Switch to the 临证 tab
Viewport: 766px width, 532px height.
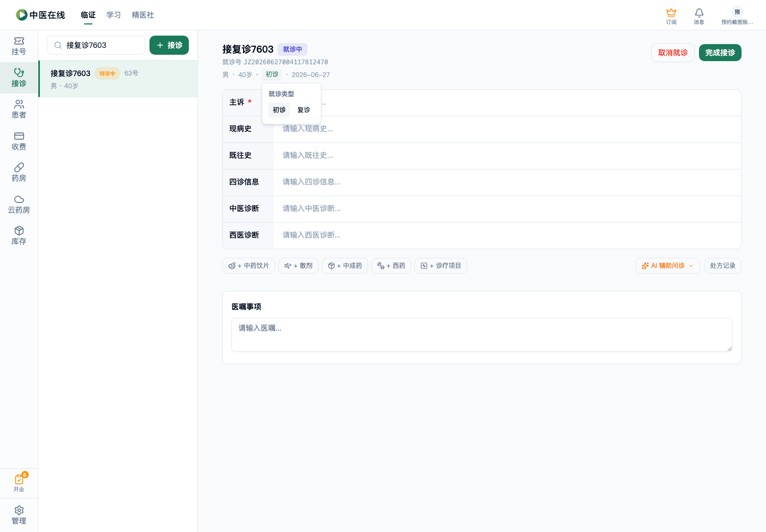88,15
